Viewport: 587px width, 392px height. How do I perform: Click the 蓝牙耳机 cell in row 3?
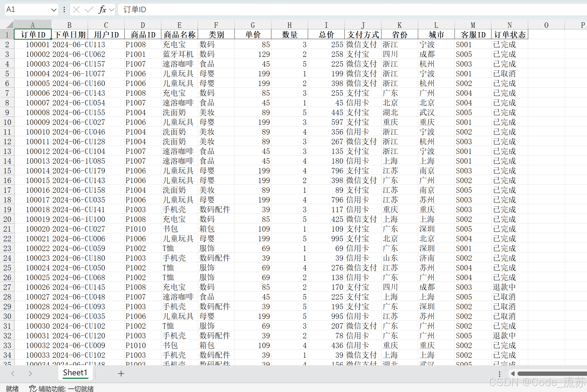179,54
